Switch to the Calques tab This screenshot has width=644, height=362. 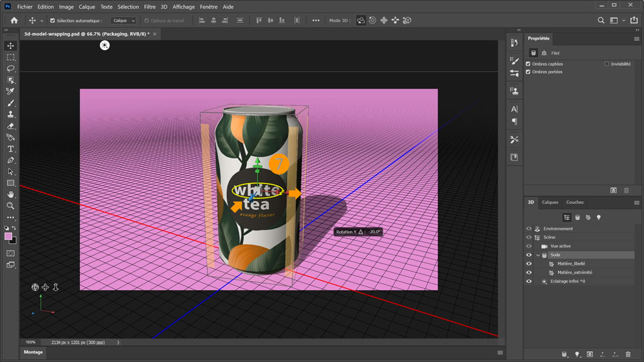coord(550,202)
